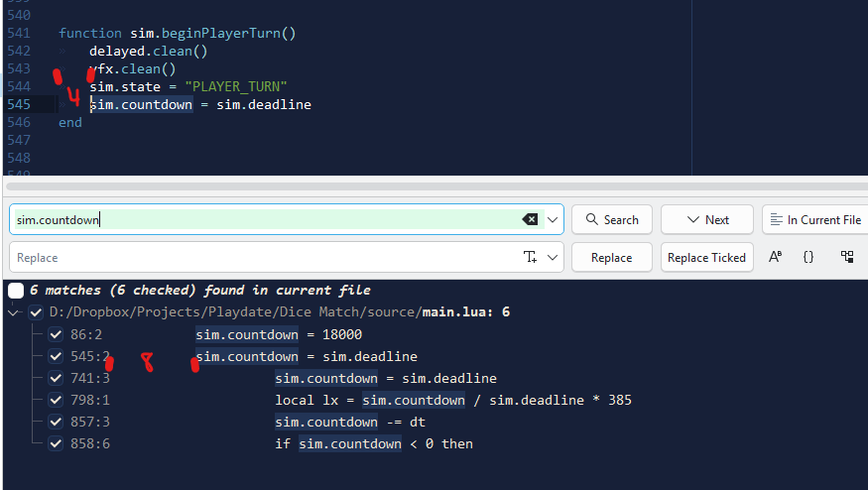
Task: Open the In Current File scope selector
Action: pyautogui.click(x=814, y=219)
